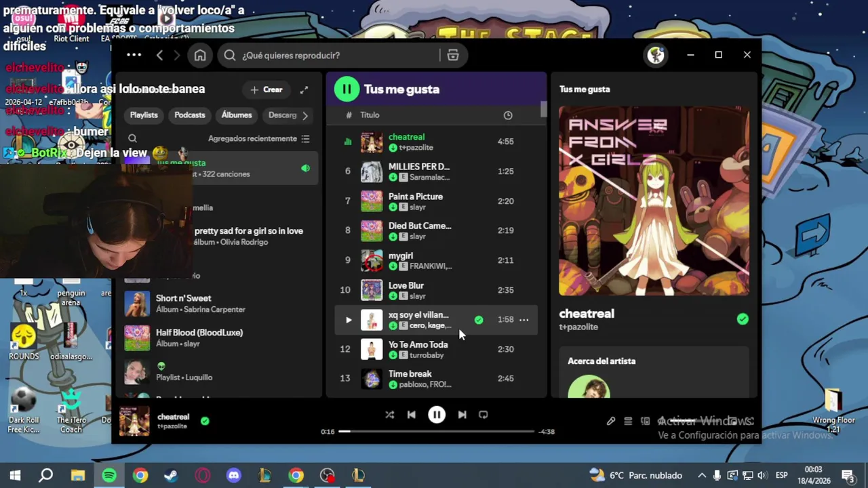Open File Explorer from the taskbar

click(x=78, y=475)
